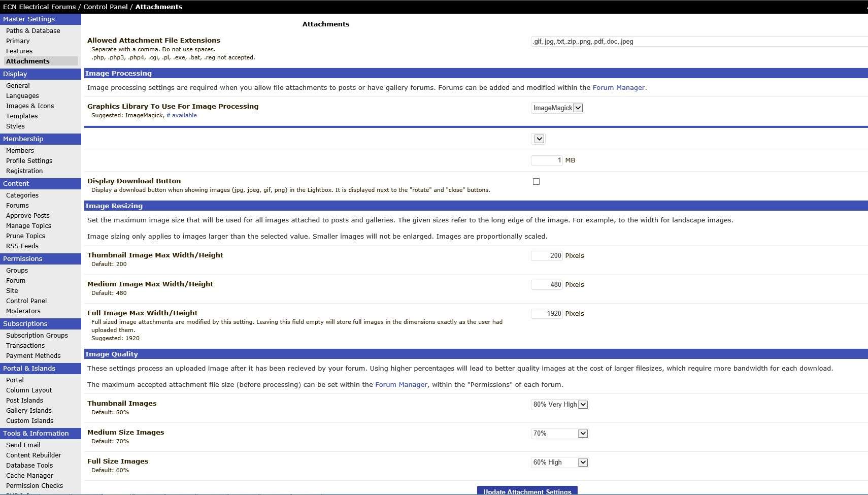Go to Images & Icons settings

tap(30, 106)
